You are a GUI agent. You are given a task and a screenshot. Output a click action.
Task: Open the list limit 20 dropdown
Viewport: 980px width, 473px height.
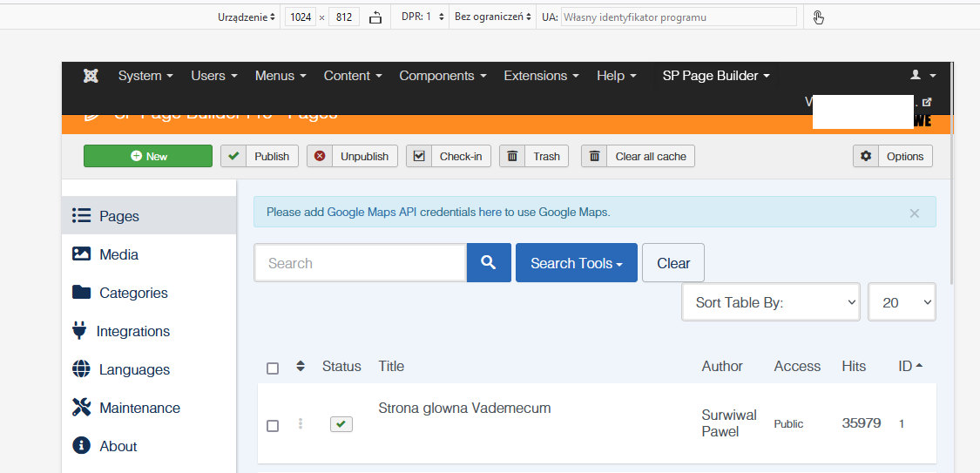pos(902,302)
